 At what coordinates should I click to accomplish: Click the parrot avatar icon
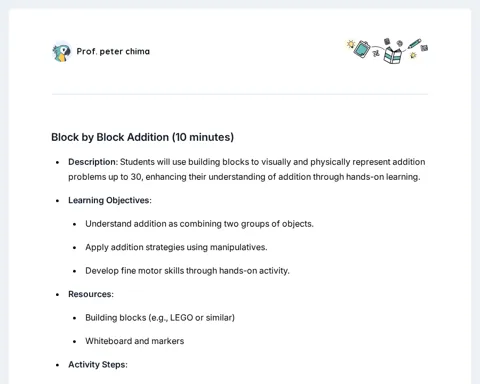pos(61,52)
